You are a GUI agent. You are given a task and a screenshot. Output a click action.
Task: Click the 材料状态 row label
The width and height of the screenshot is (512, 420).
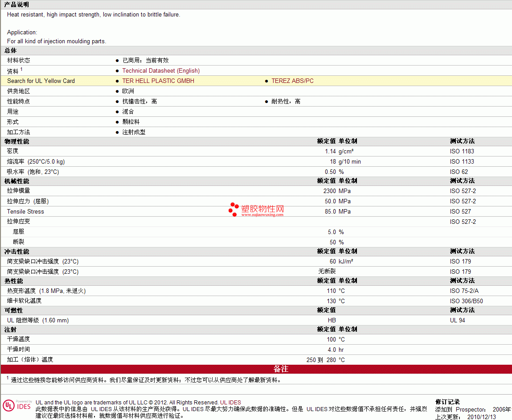(x=19, y=61)
